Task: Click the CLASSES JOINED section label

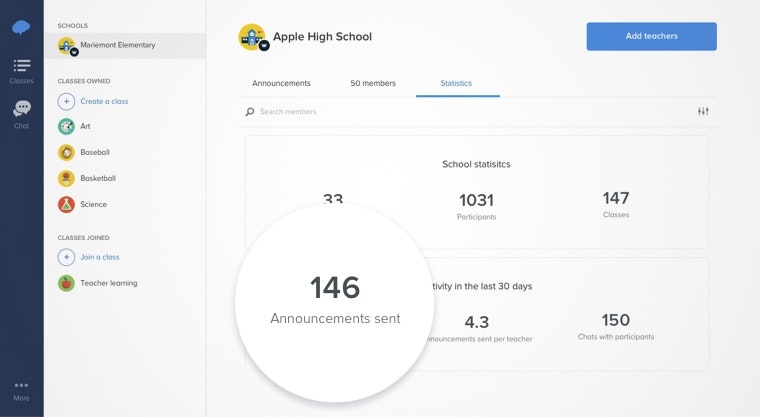Action: [x=83, y=238]
